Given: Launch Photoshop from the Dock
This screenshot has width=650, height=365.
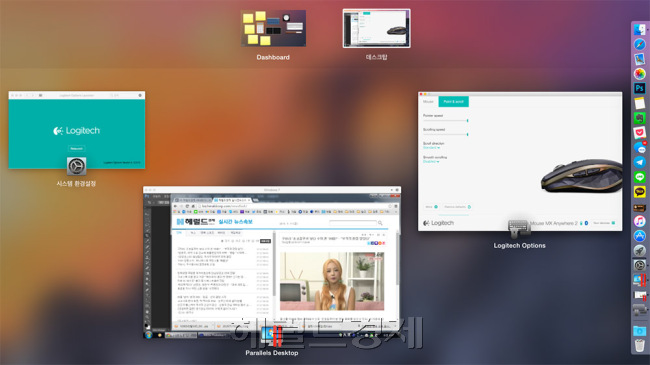Looking at the screenshot, I should click(x=639, y=88).
